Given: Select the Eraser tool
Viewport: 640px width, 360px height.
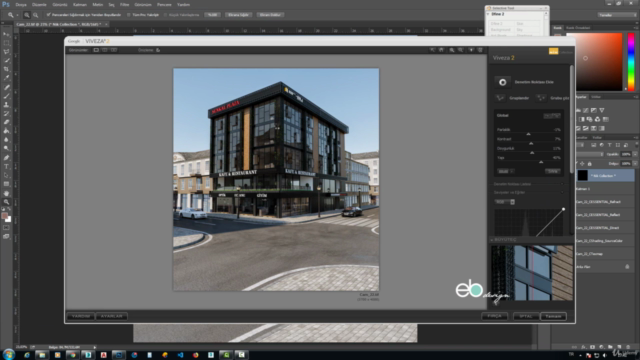Looking at the screenshot, I should tap(6, 122).
